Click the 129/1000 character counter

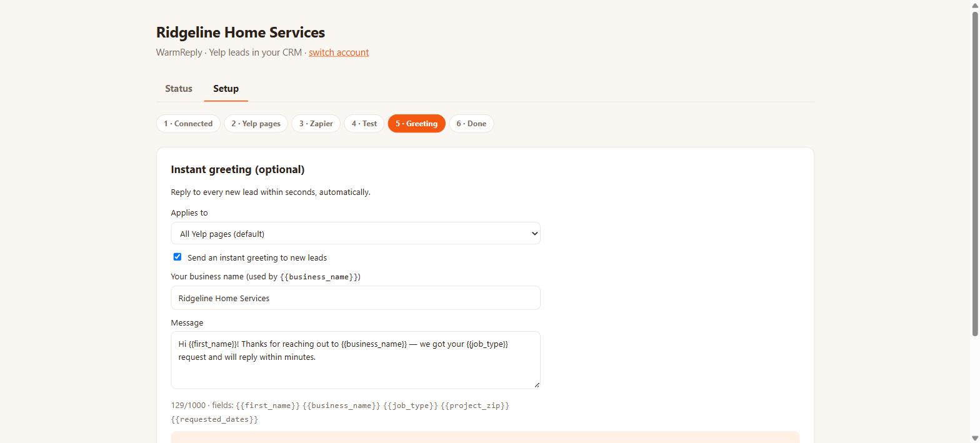(188, 406)
